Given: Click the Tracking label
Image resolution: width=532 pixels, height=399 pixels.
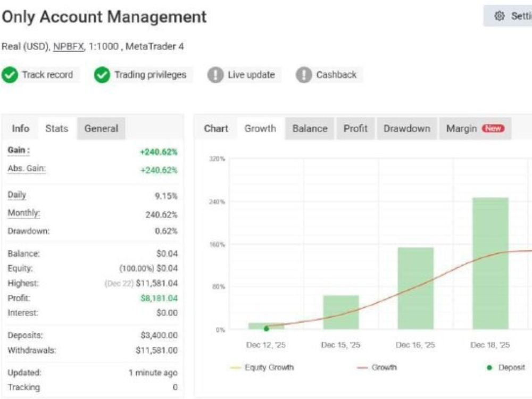Looking at the screenshot, I should (24, 387).
